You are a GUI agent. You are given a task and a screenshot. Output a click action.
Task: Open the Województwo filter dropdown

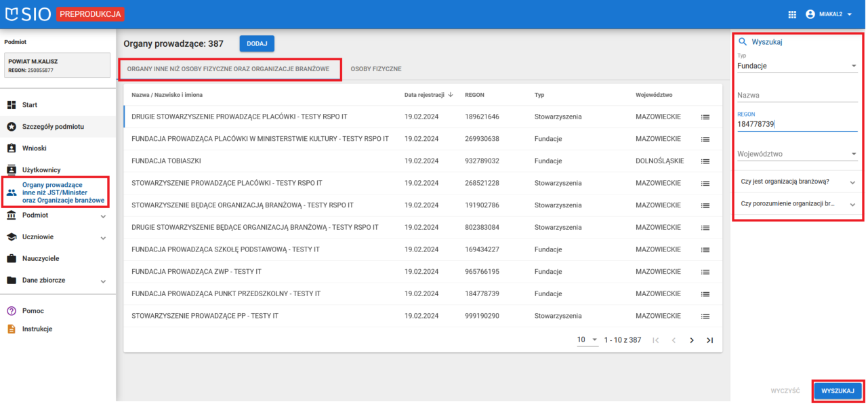pos(797,155)
